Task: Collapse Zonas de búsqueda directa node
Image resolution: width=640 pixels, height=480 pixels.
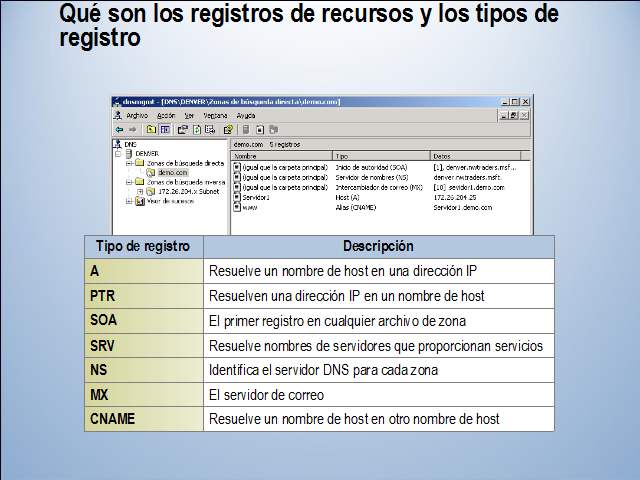Action: pyautogui.click(x=129, y=163)
